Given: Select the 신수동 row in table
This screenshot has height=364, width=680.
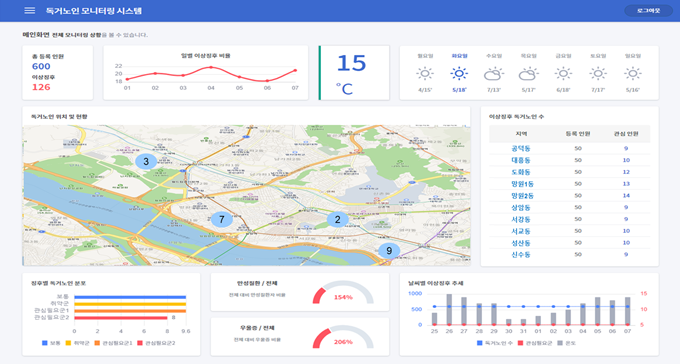Looking at the screenshot, I should pos(569,255).
